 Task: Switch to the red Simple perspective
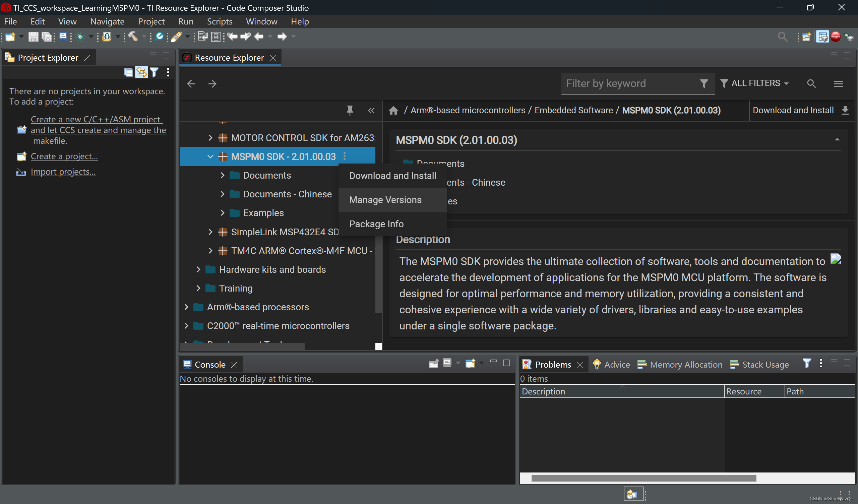(836, 37)
